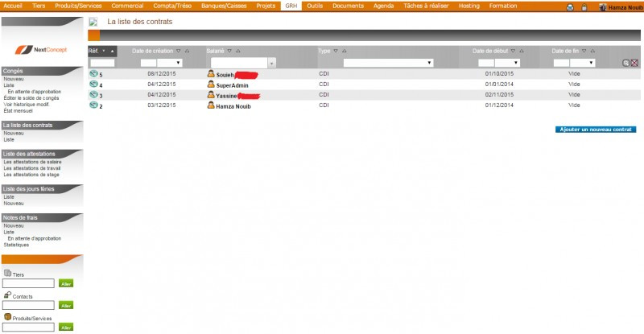Open contract 5 via its row icon

click(x=93, y=73)
